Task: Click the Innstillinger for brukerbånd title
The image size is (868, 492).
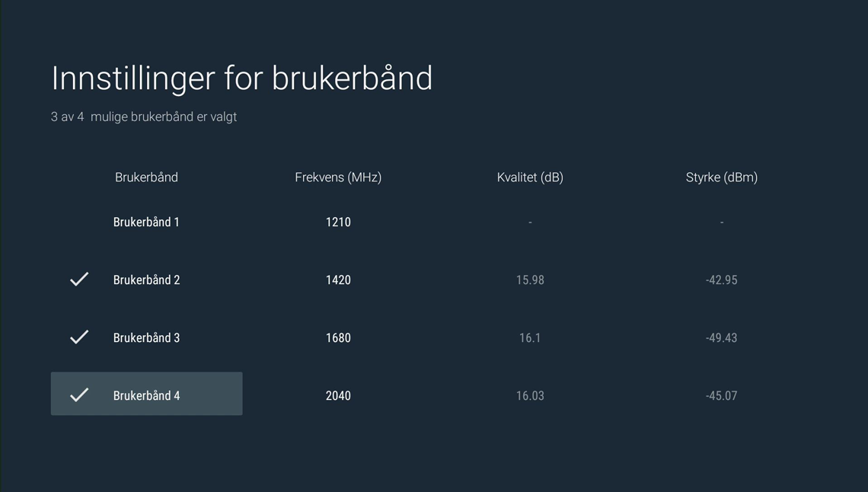Action: pos(241,78)
